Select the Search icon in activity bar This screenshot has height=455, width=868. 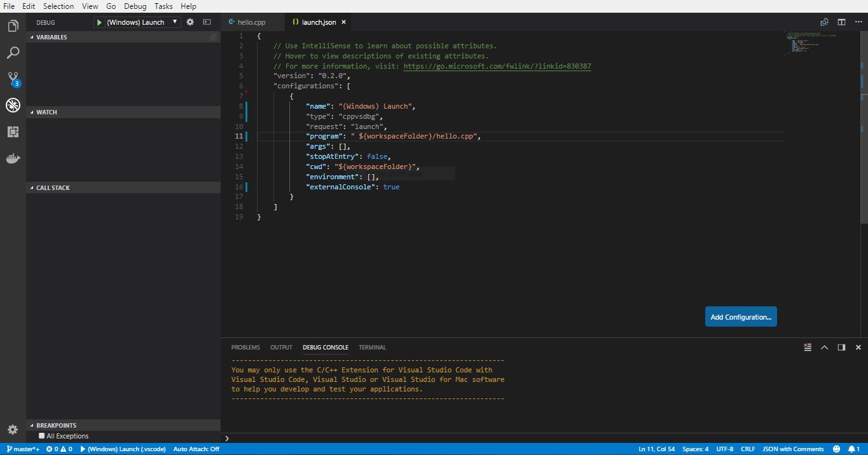[x=13, y=53]
